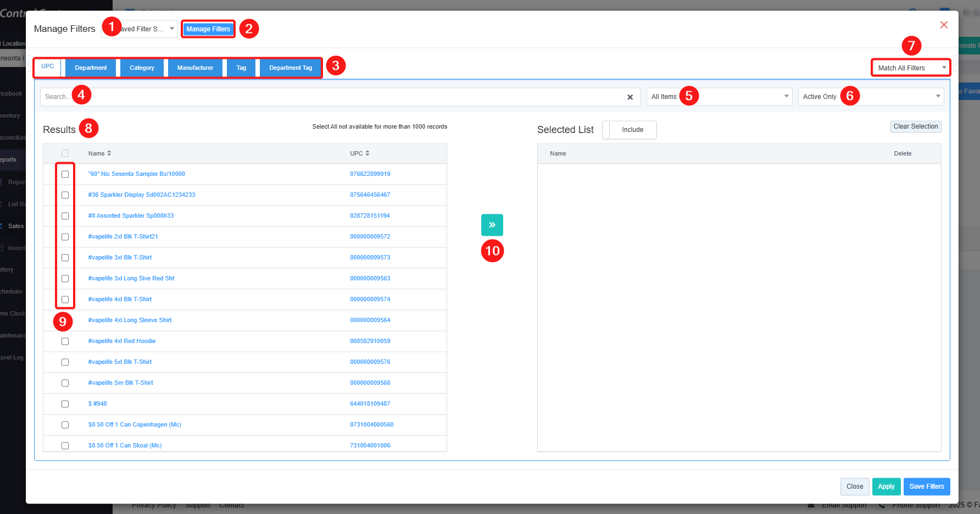980x514 pixels.
Task: Click the Save Filters button
Action: coord(926,487)
